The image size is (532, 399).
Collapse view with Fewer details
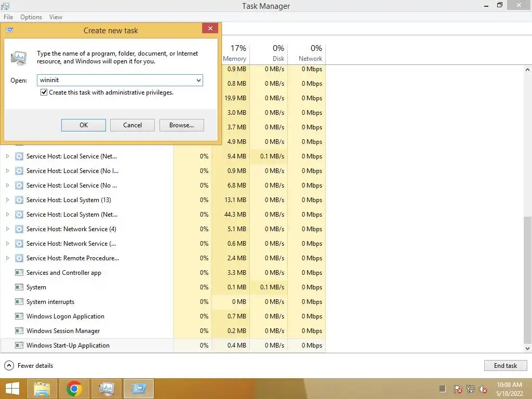pyautogui.click(x=29, y=366)
